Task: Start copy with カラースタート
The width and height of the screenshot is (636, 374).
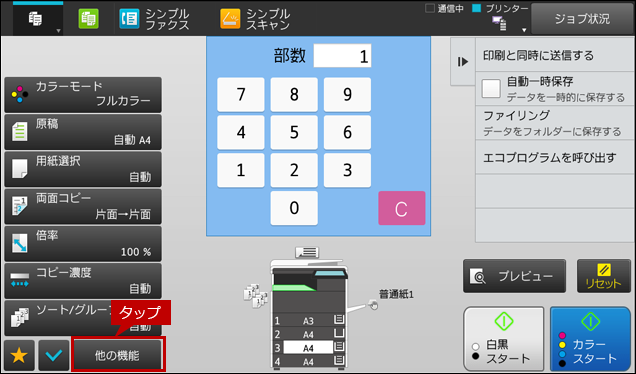Action: click(590, 339)
